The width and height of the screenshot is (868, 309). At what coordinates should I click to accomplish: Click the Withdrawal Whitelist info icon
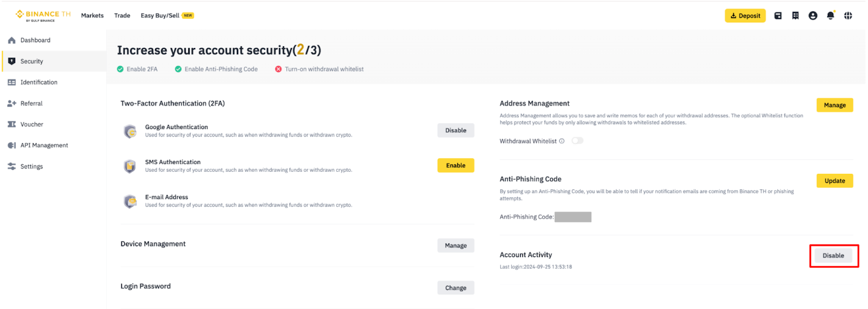tap(561, 141)
